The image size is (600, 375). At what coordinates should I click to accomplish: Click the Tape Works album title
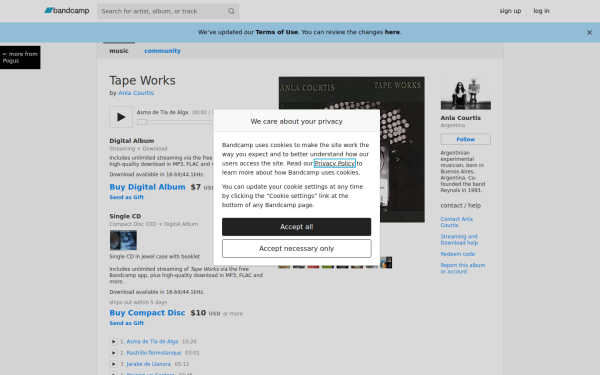(142, 81)
